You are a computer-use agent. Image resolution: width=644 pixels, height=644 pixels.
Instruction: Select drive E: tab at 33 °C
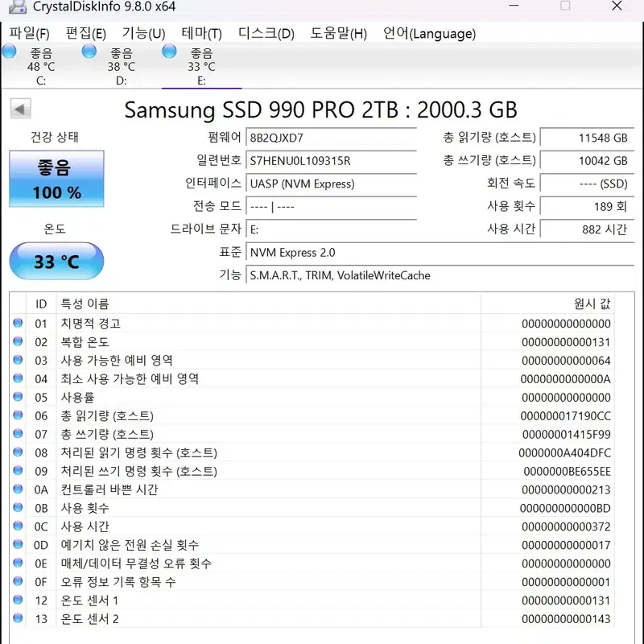201,66
